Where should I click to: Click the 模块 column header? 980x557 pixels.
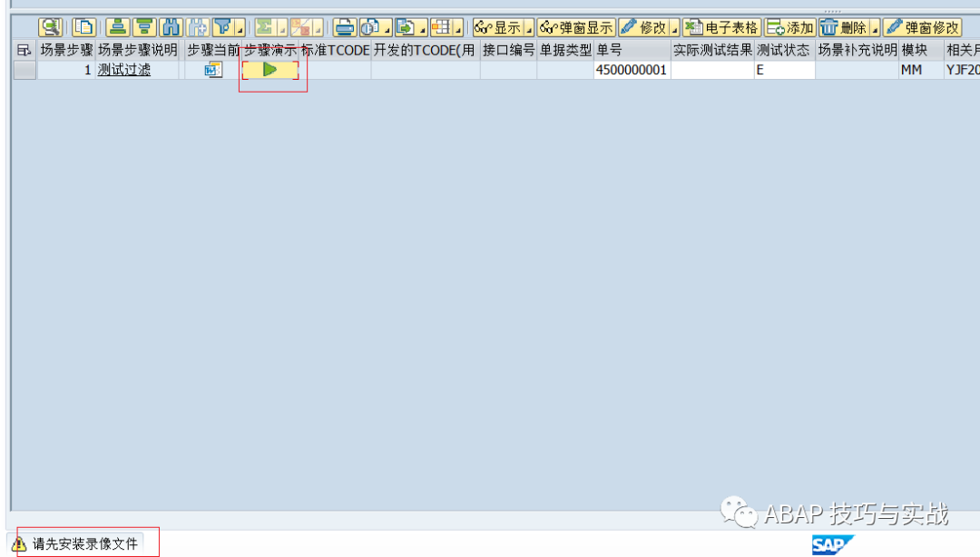click(922, 50)
